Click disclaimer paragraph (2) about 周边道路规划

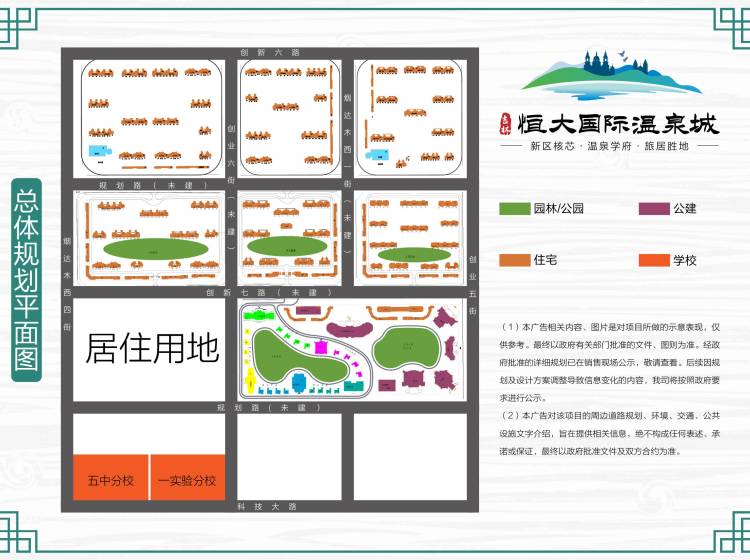[x=610, y=433]
